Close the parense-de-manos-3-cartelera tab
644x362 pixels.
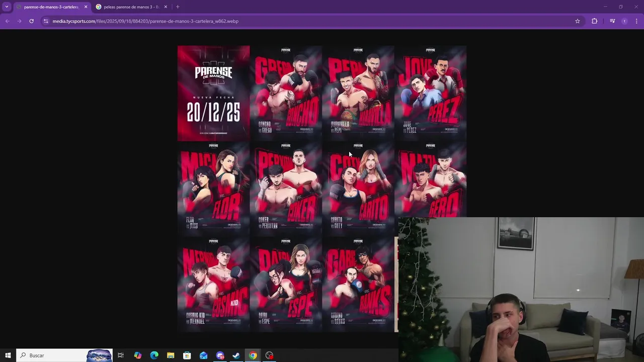(86, 7)
